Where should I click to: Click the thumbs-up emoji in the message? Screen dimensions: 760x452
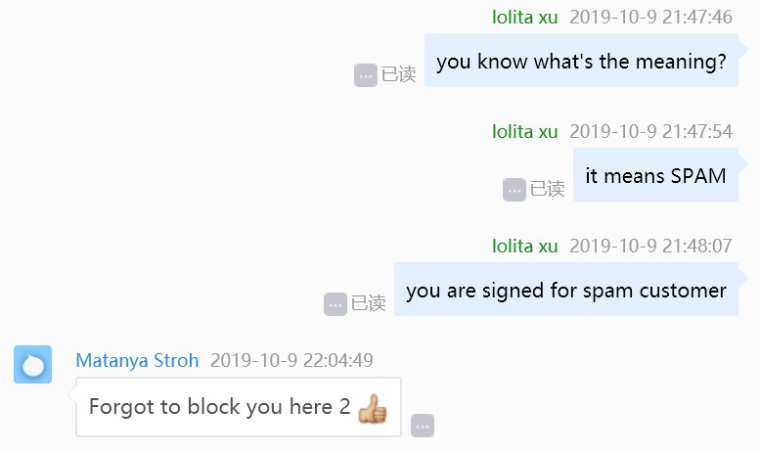tap(372, 408)
